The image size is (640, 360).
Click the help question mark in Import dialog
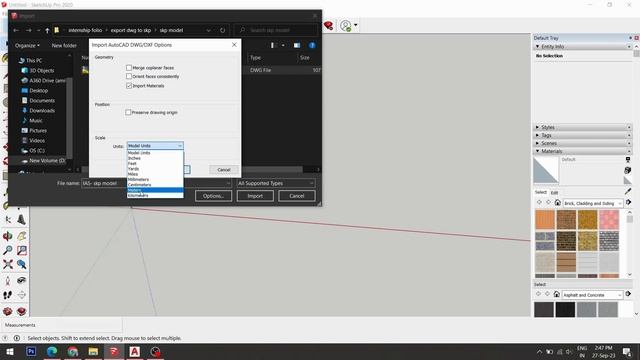point(312,45)
